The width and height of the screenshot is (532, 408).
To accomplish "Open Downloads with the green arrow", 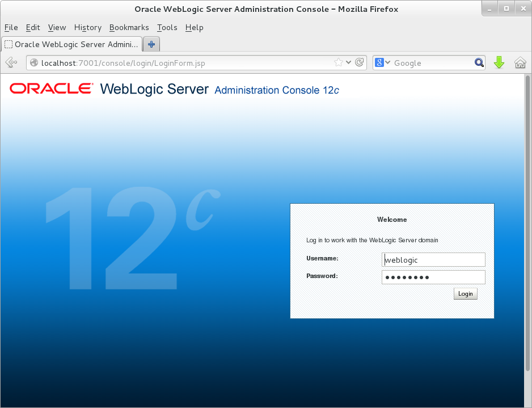I will click(x=499, y=62).
